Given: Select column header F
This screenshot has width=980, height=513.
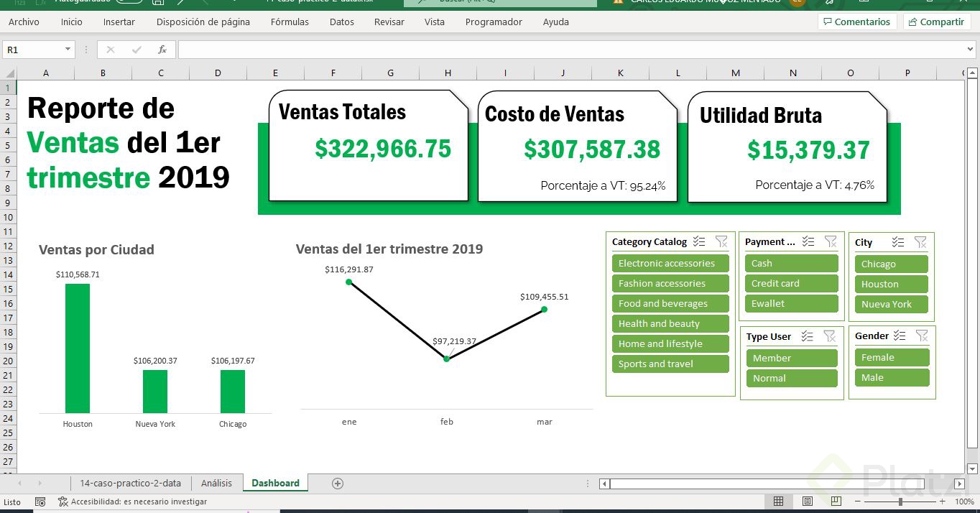Looking at the screenshot, I should click(x=333, y=73).
